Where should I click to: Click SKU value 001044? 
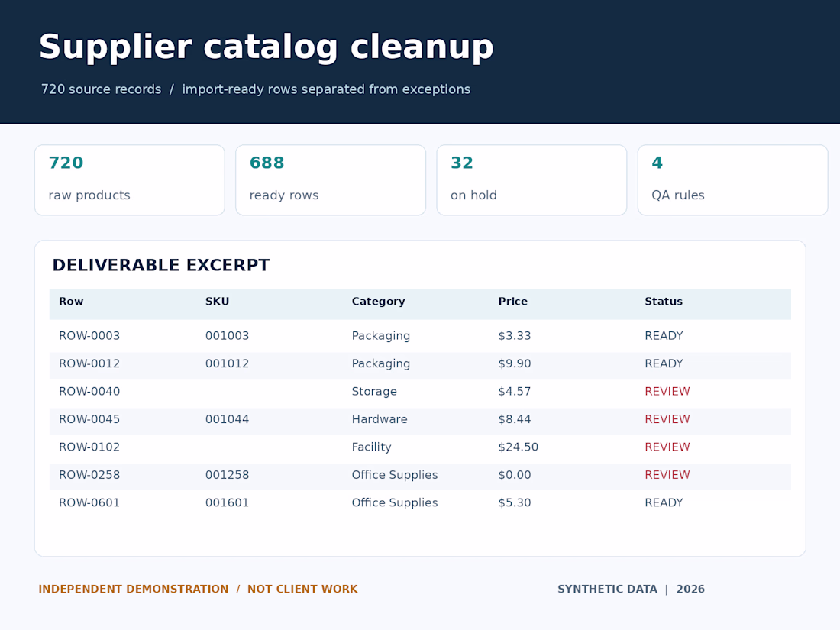pyautogui.click(x=227, y=419)
